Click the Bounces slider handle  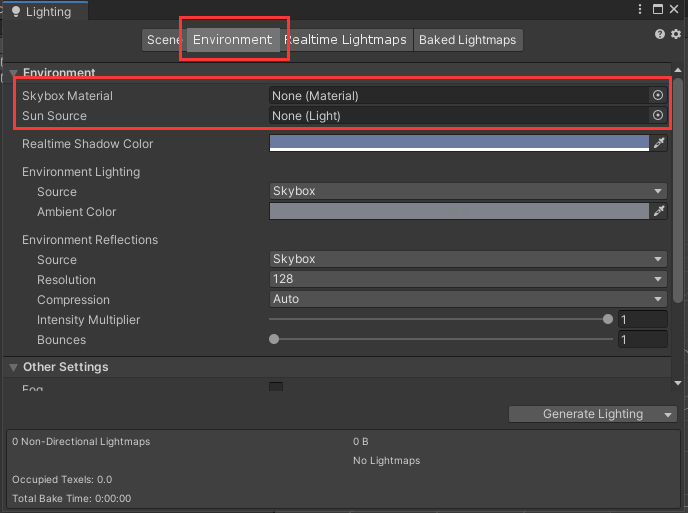pyautogui.click(x=274, y=339)
